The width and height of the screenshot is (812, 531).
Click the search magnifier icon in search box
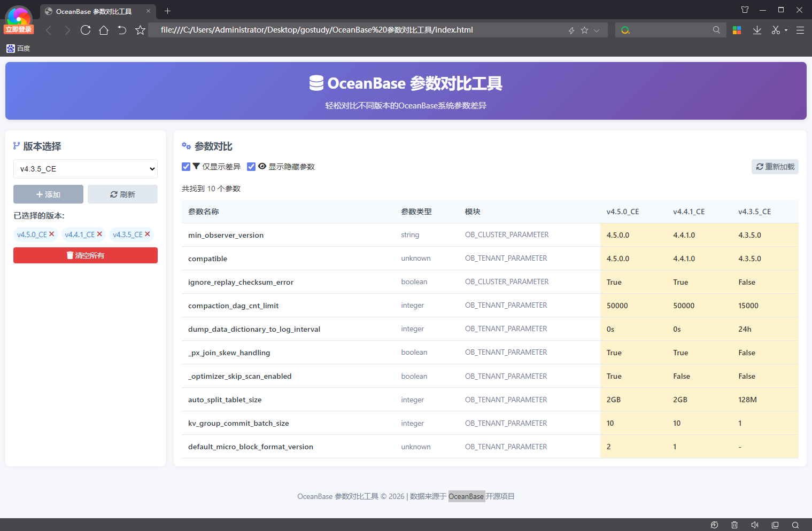tap(716, 30)
